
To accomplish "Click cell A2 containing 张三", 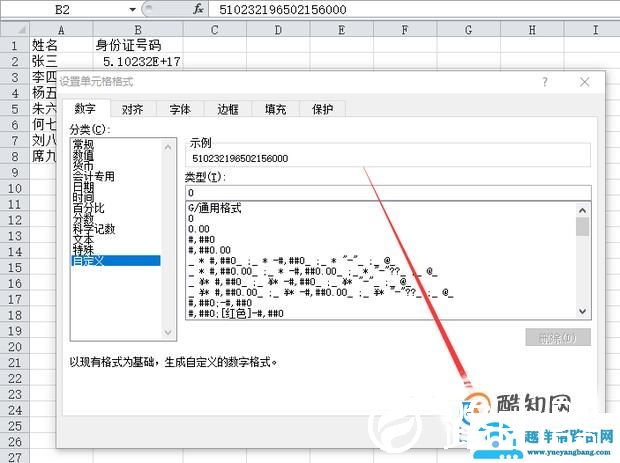I will 61,61.
